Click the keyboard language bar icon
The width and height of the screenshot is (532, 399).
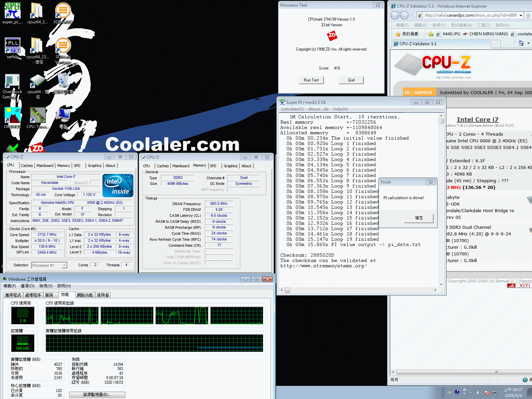point(450,392)
